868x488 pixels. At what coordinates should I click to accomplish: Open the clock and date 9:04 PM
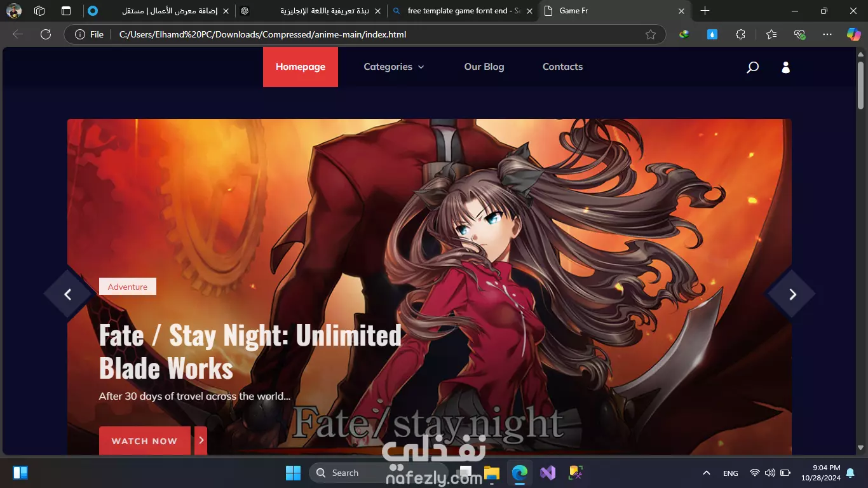pyautogui.click(x=821, y=473)
